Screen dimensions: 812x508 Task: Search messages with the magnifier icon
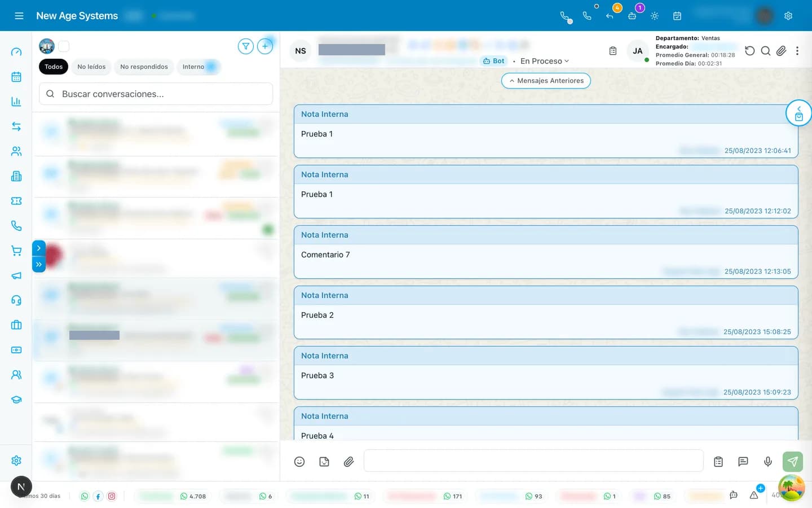point(766,51)
